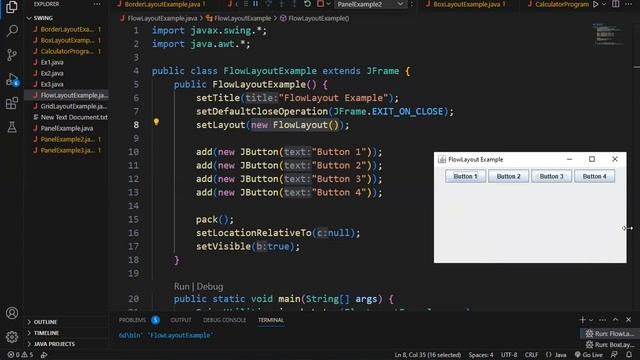This screenshot has height=360, width=640.
Task: Open Ex1.java in explorer
Action: [52, 62]
